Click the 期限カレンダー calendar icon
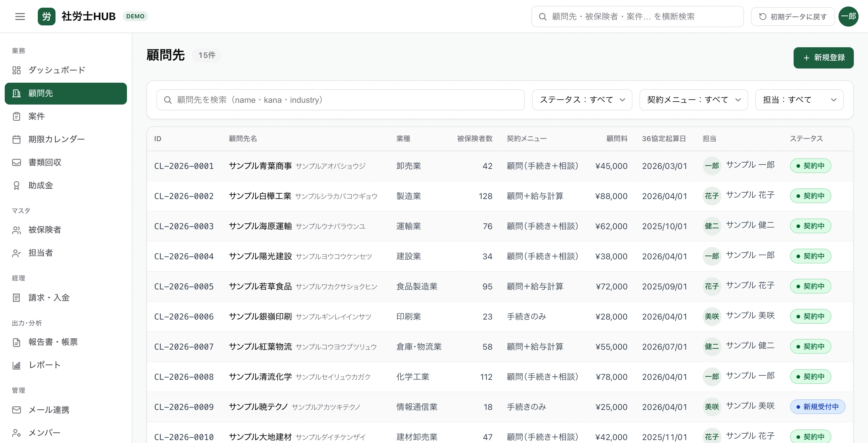 pyautogui.click(x=17, y=139)
